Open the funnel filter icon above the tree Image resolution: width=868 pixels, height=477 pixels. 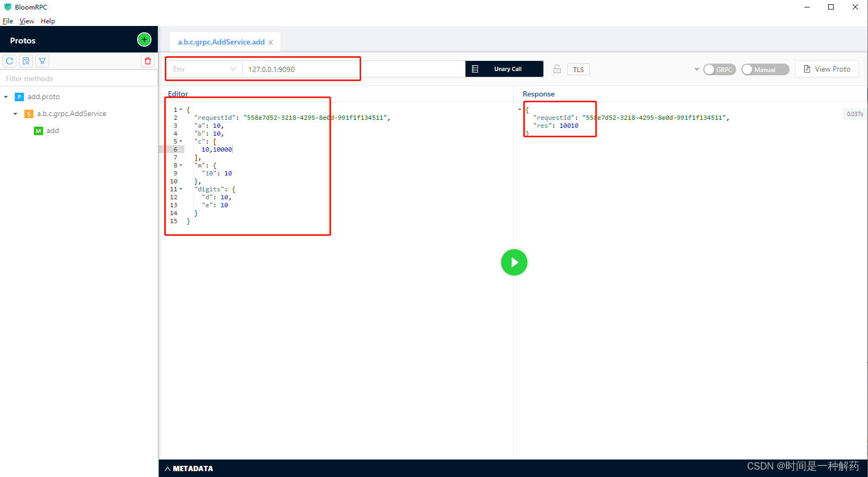[x=42, y=60]
